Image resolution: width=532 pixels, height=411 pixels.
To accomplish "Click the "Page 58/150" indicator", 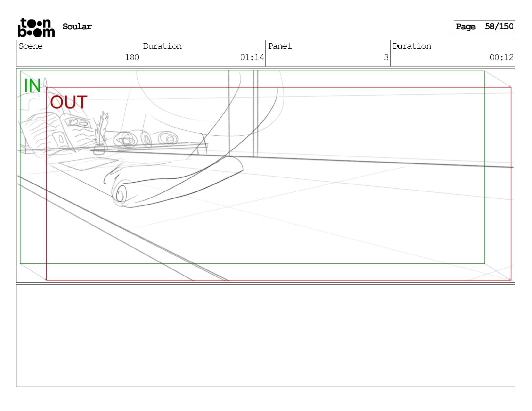I will [484, 27].
